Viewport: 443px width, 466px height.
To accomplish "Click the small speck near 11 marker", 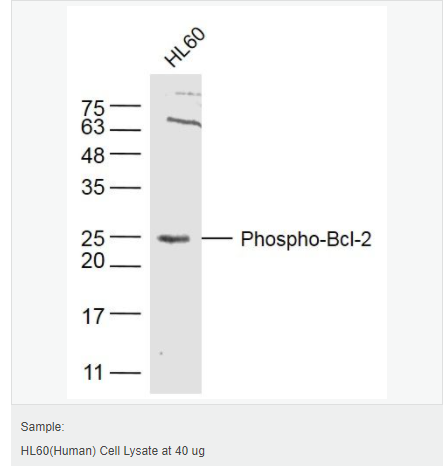I will [161, 353].
